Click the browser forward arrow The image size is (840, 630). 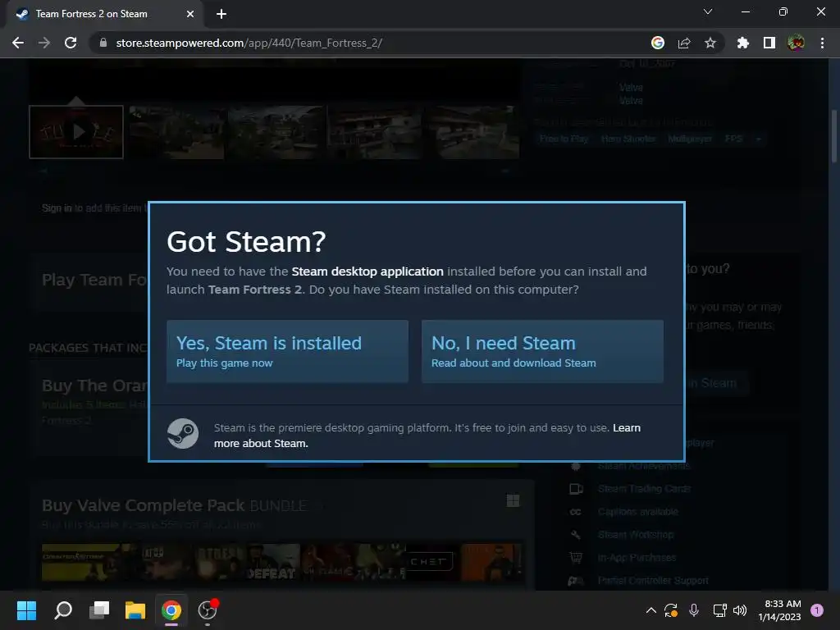point(44,43)
